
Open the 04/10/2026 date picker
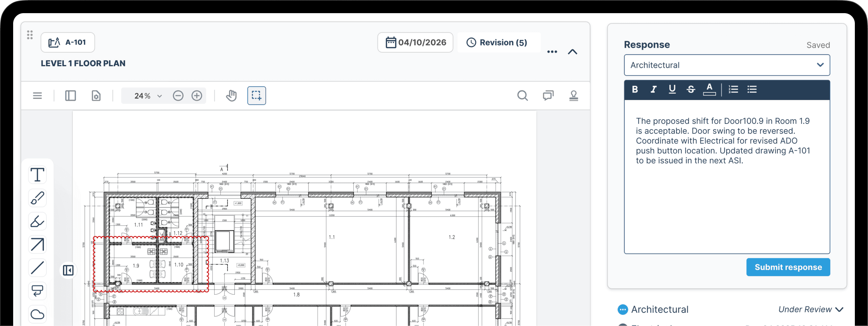click(x=415, y=42)
